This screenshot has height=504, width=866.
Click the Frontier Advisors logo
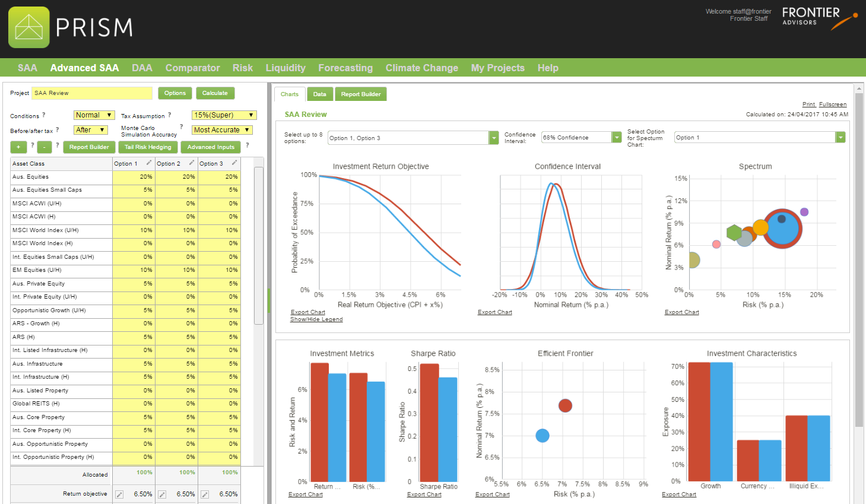(x=819, y=18)
